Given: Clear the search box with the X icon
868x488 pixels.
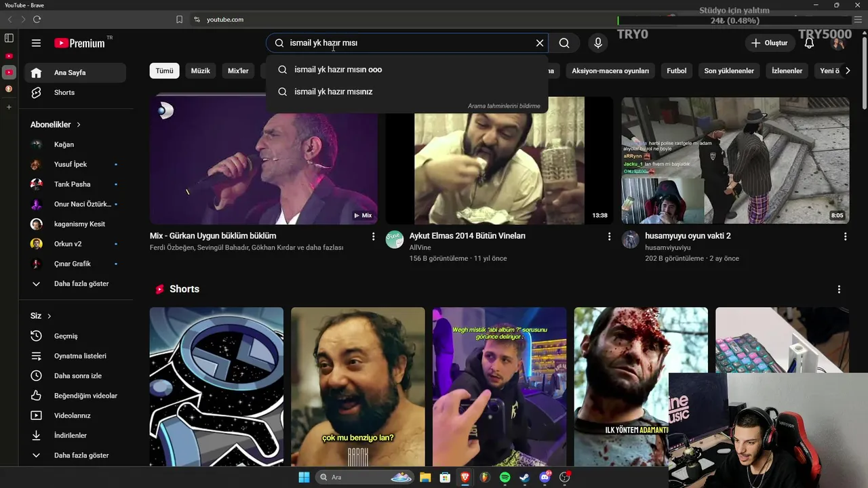Looking at the screenshot, I should pyautogui.click(x=540, y=43).
